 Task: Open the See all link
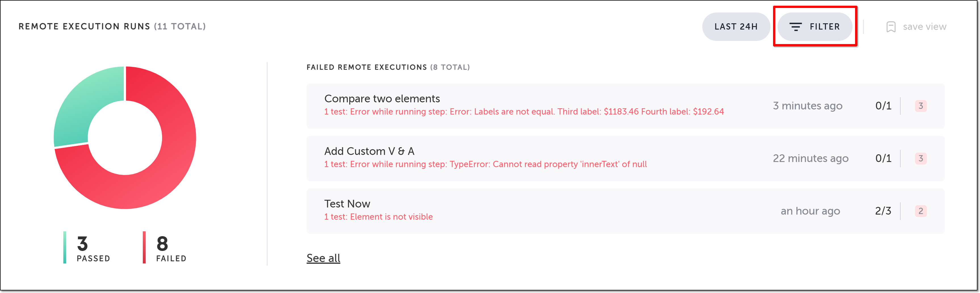coord(323,258)
